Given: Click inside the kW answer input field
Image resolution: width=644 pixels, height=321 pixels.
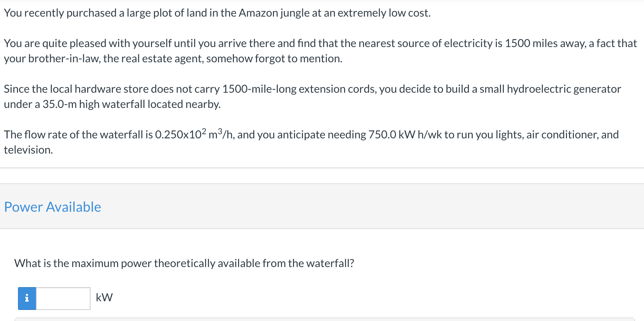Looking at the screenshot, I should [63, 298].
